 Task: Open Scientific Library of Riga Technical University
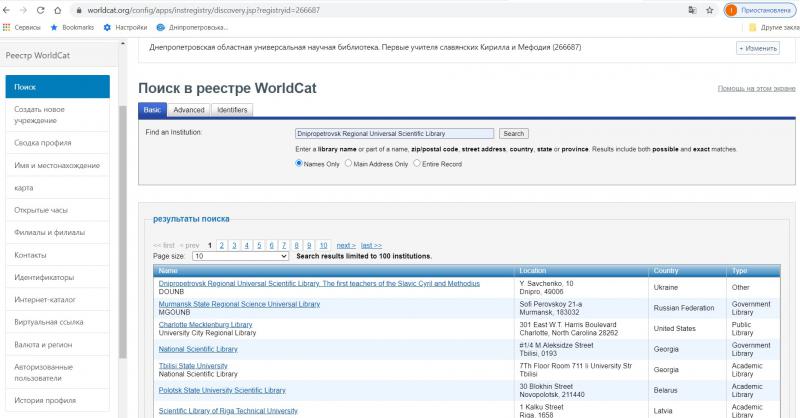tap(228, 411)
